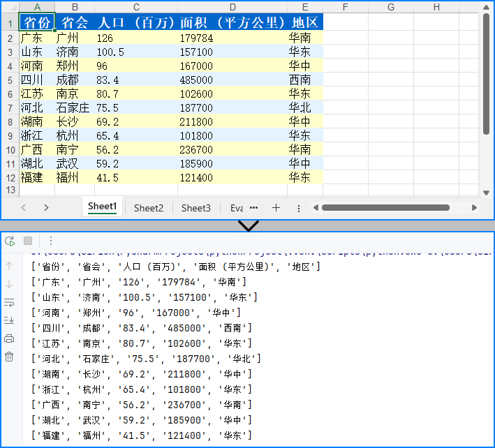Viewport: 495px width, 448px height.
Task: Collapse the panel using the chevron divider
Action: (249, 225)
